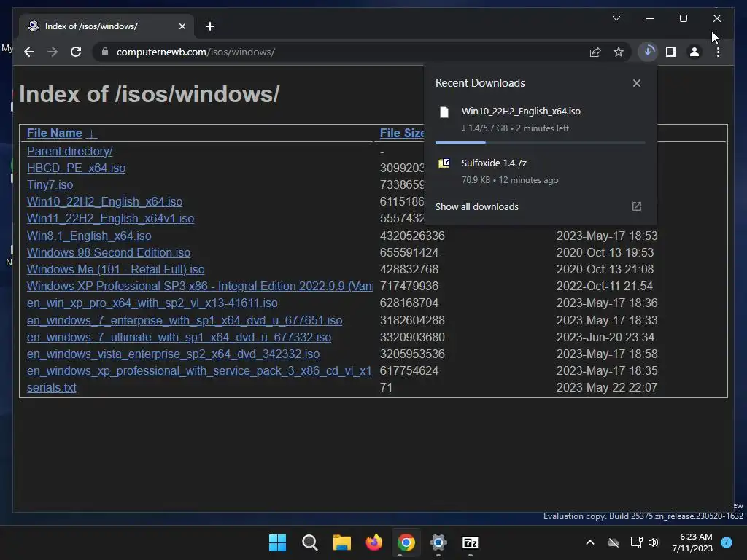Screen dimensions: 747x560
Task: Click the Win10_22H2_English_x64.iso link
Action: pos(104,201)
